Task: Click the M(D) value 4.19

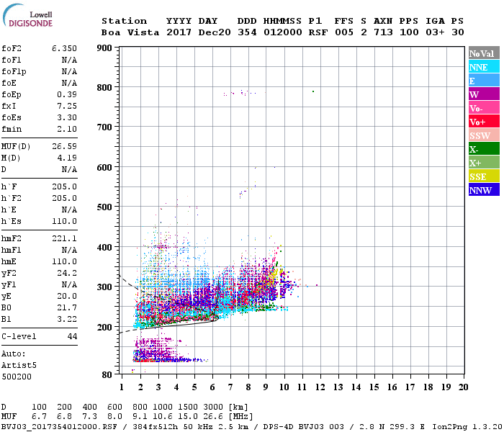Action: [x=67, y=158]
